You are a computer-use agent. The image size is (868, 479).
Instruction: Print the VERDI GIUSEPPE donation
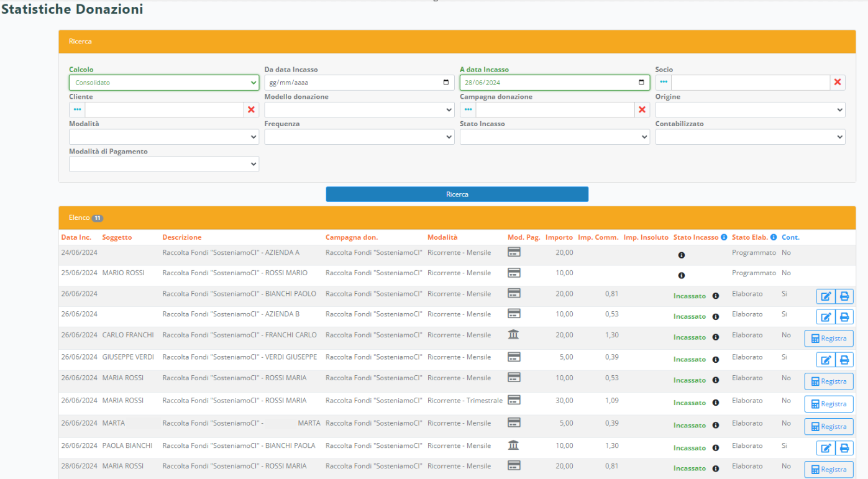coord(844,360)
